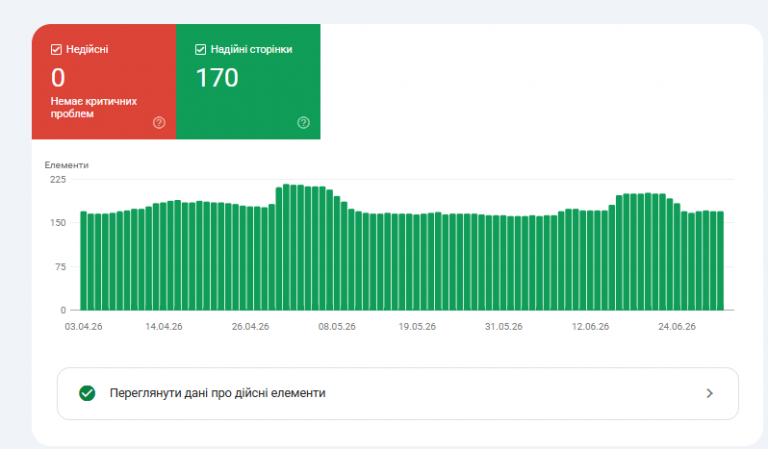Select the red Недійсні card showing 0
Viewport: 768px width, 449px height.
coord(104,82)
